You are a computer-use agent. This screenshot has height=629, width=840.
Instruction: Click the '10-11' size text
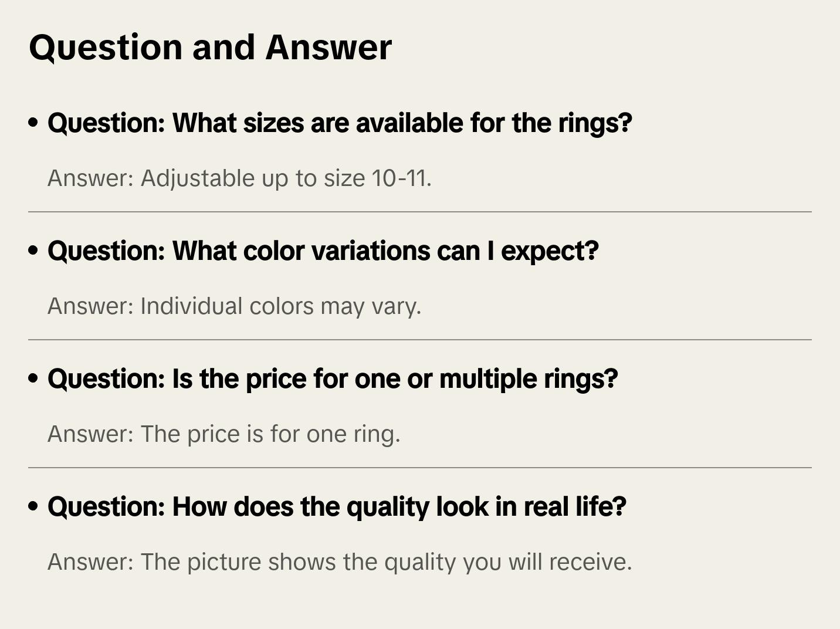coord(401,178)
